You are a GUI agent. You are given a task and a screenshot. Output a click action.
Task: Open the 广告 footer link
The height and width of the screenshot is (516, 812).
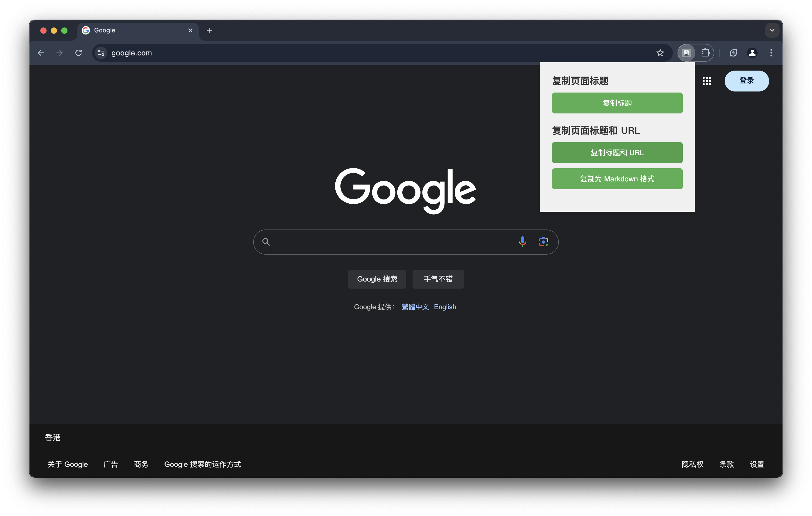tap(111, 464)
